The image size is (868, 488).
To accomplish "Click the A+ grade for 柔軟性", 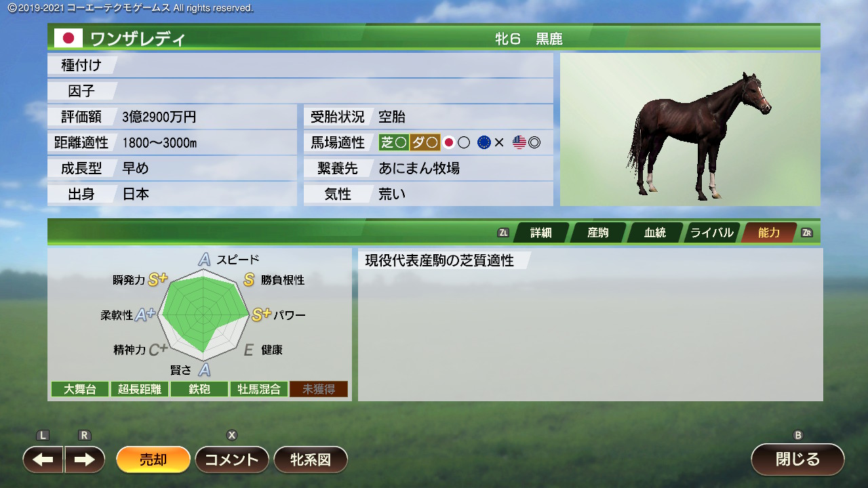I will click(x=145, y=314).
